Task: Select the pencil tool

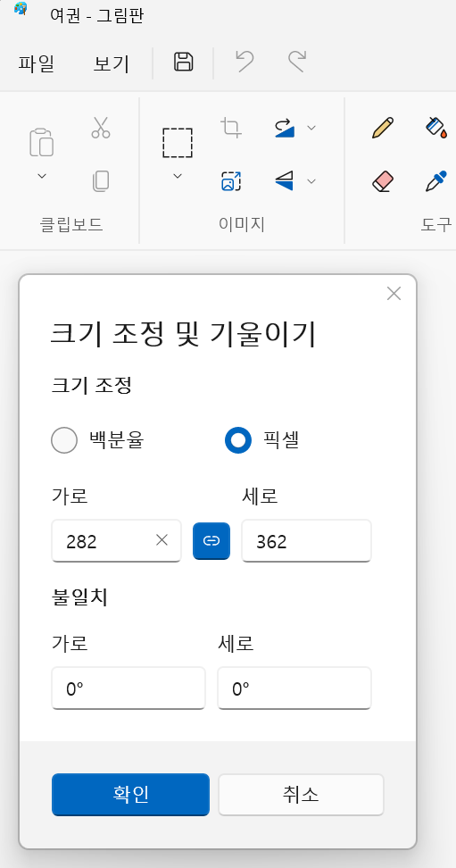Action: click(x=383, y=128)
